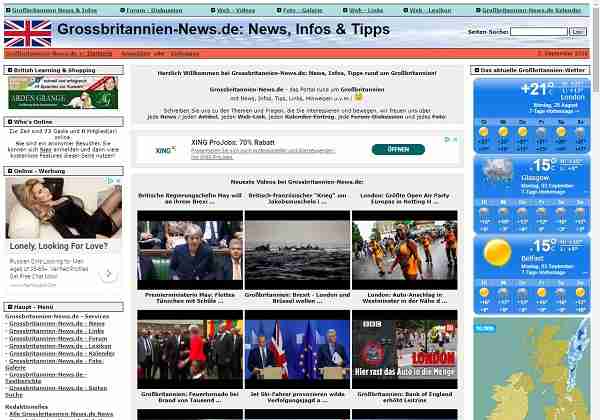Click Grossbritannien-News.de - Foto-Galerie in Haupt-Menü
Screen dimensions: 600x420
(x=54, y=364)
